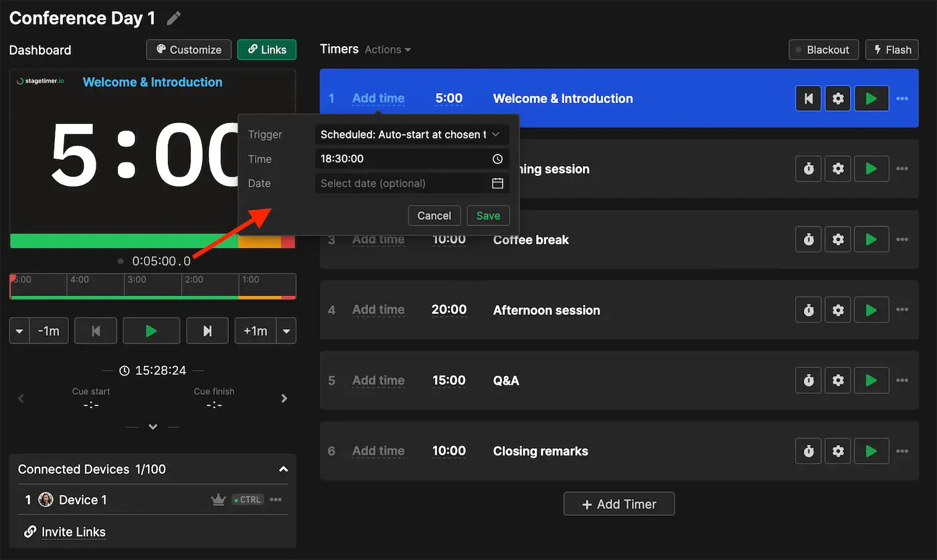Collapse the Connected Devices panel

pyautogui.click(x=282, y=469)
